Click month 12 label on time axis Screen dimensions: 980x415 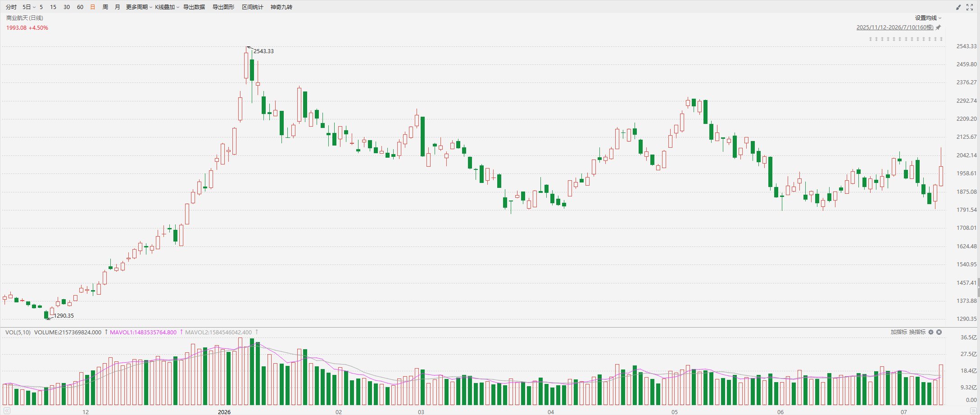tap(86, 412)
